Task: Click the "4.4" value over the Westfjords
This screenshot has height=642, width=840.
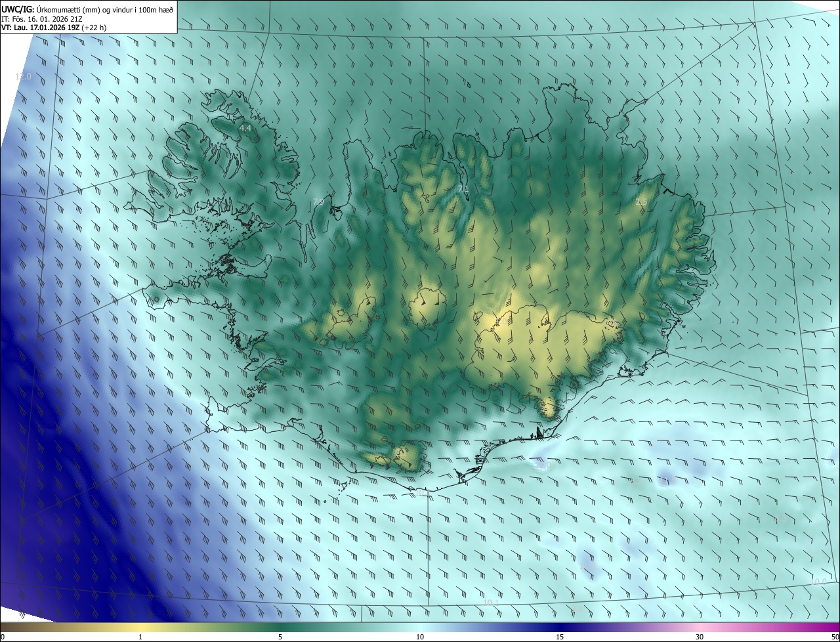Action: [245, 128]
